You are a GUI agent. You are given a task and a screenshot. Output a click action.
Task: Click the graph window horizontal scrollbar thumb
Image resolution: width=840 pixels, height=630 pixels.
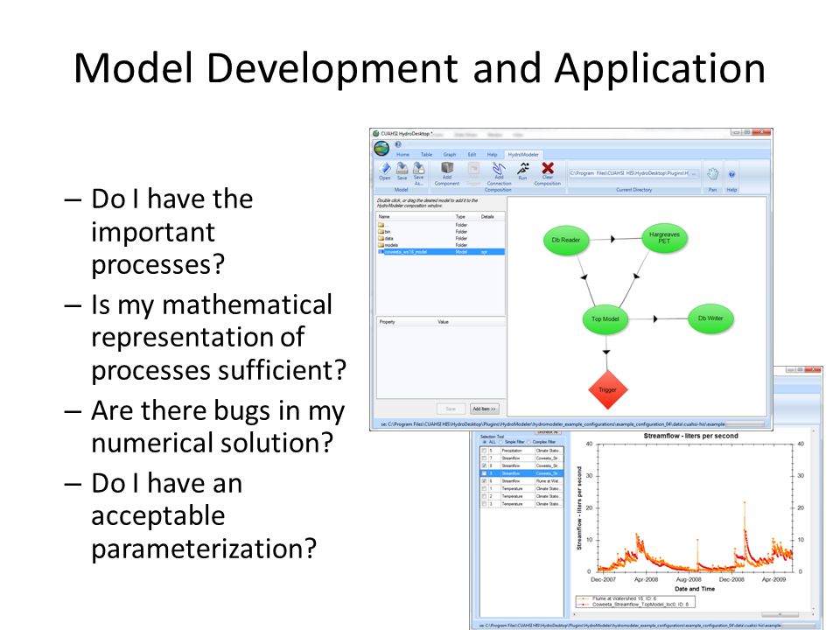780,614
